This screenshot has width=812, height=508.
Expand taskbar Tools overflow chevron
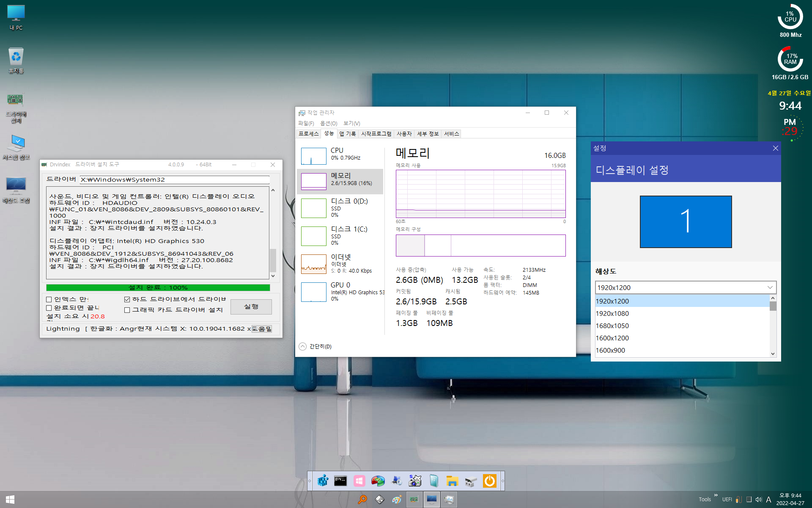[716, 495]
